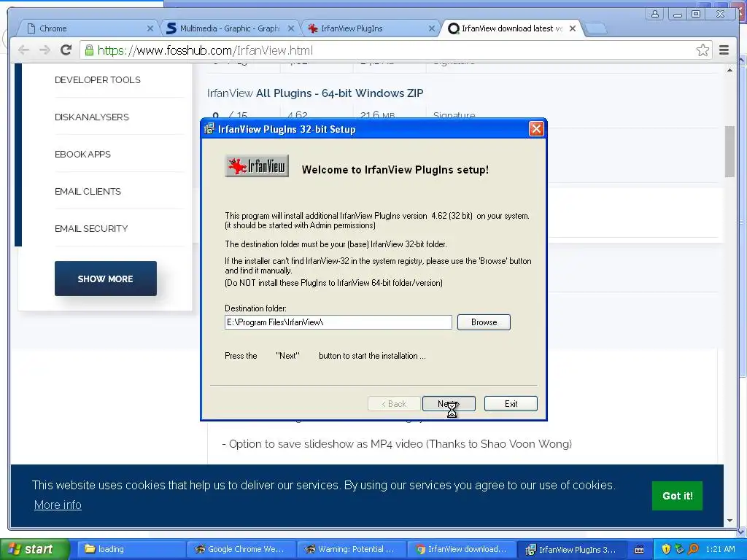This screenshot has width=747, height=560.
Task: Close the IrfanView PlugIns Setup dialog
Action: [x=536, y=128]
